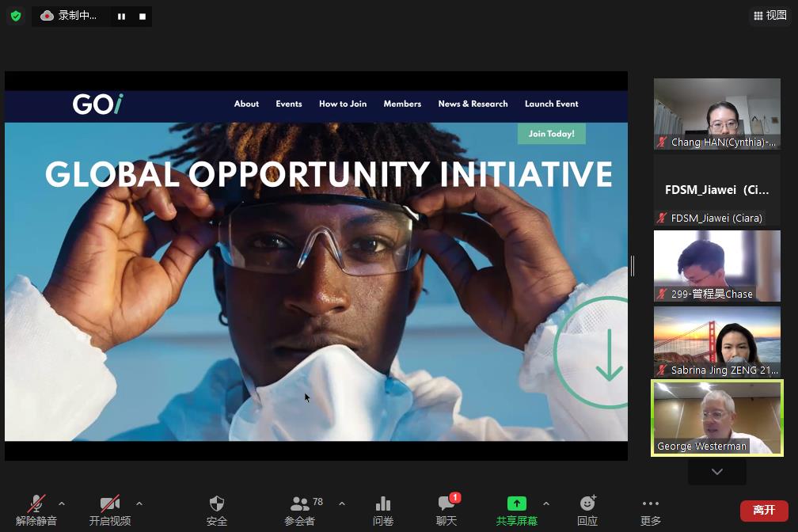Open the Participants (参会者) panel
The width and height of the screenshot is (798, 532).
pyautogui.click(x=300, y=510)
